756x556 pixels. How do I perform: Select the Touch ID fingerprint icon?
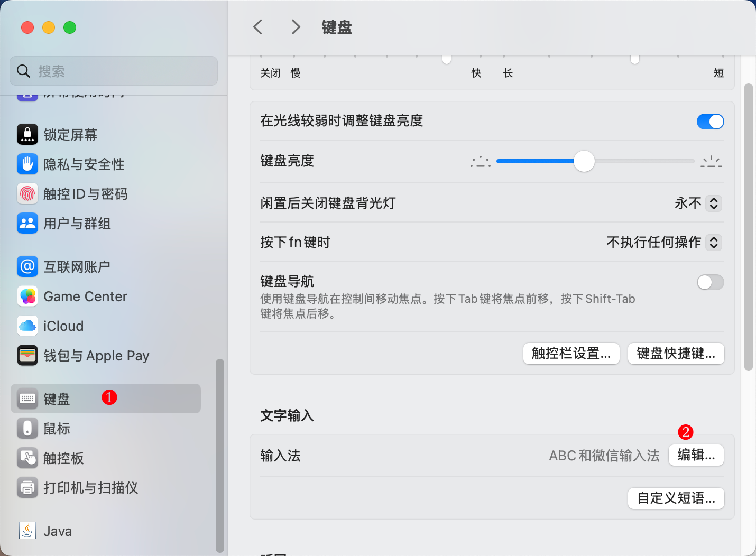27,193
